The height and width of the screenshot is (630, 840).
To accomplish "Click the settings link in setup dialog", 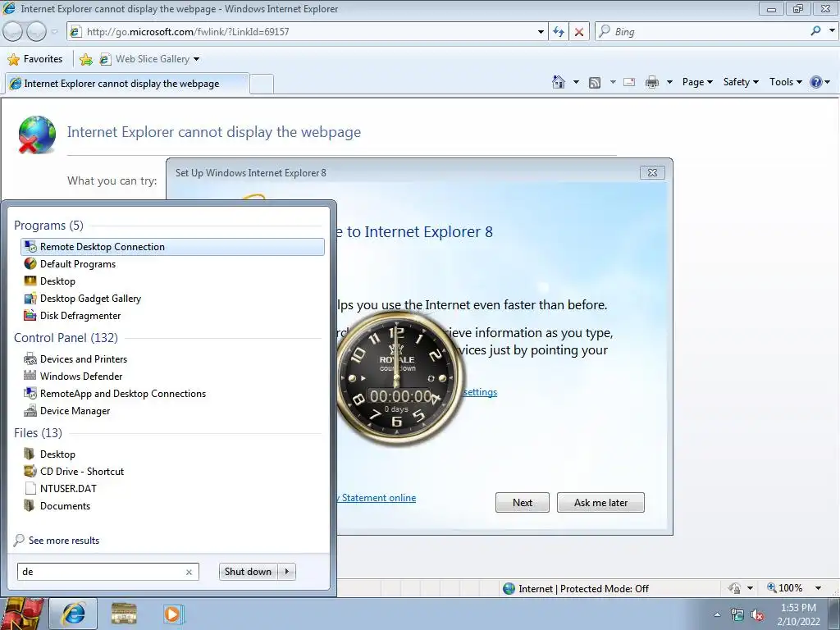I will (480, 392).
